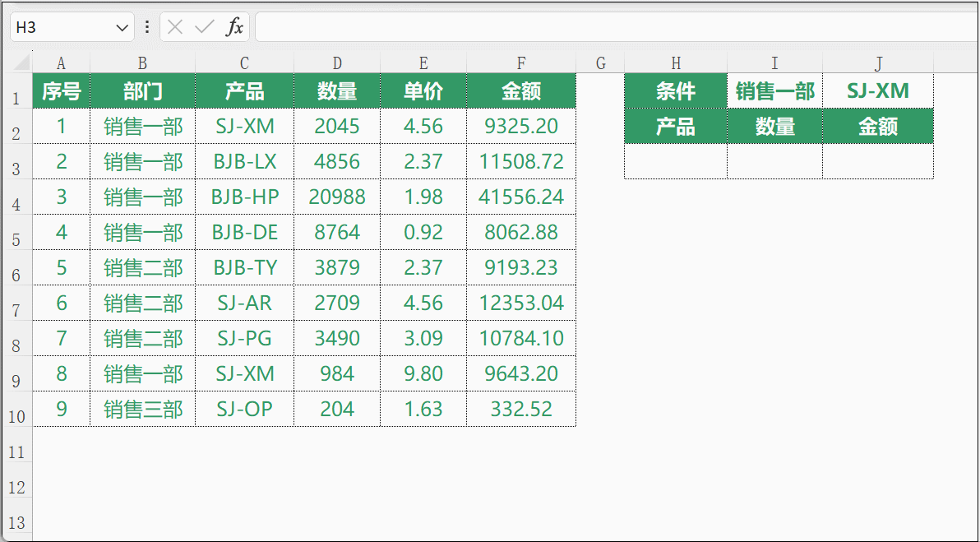Click cell SJ-PG
The image size is (980, 542).
pos(244,338)
